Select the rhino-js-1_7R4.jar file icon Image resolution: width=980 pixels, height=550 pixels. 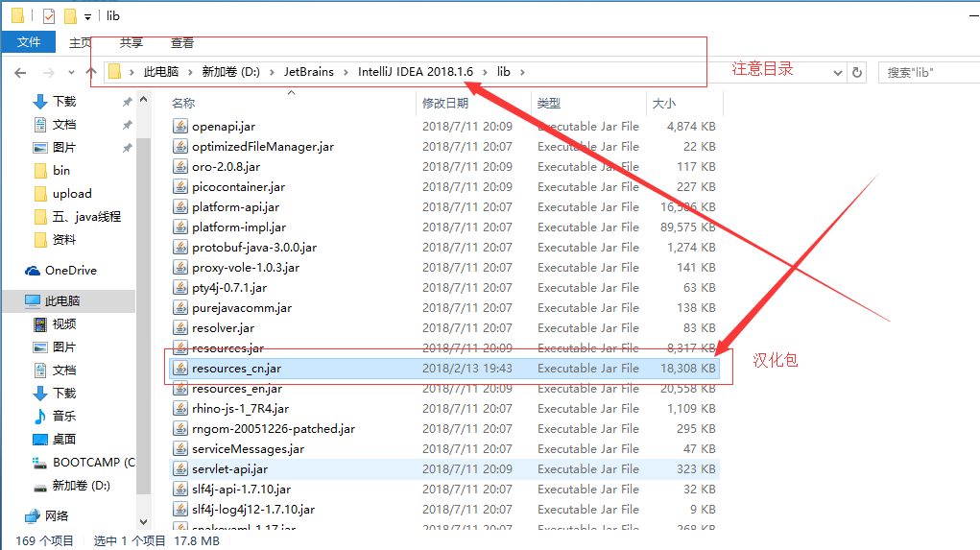pos(180,409)
